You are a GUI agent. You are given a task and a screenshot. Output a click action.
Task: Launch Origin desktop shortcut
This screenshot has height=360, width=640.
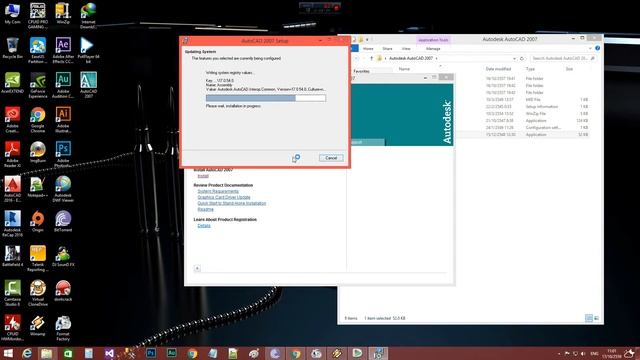click(x=38, y=222)
